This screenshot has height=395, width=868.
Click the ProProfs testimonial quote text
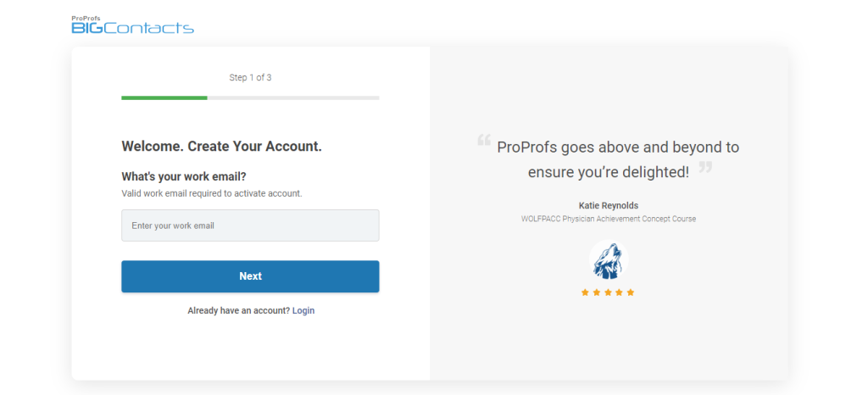coord(608,159)
